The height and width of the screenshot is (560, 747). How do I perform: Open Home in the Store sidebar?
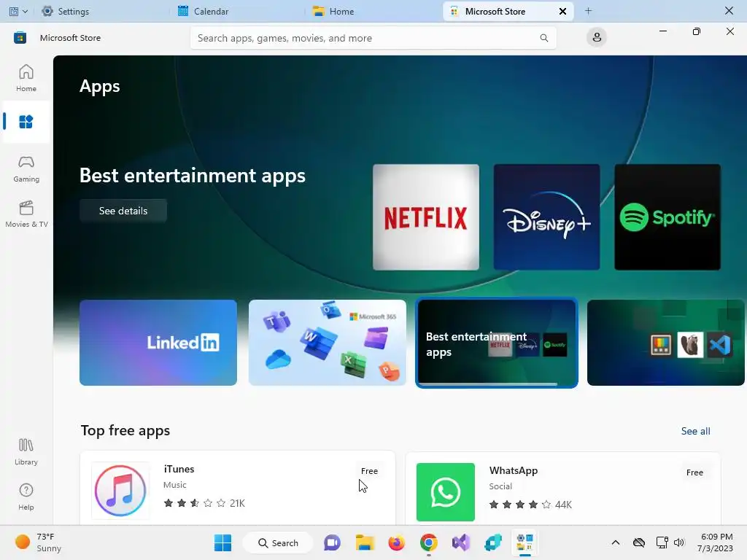pyautogui.click(x=26, y=78)
